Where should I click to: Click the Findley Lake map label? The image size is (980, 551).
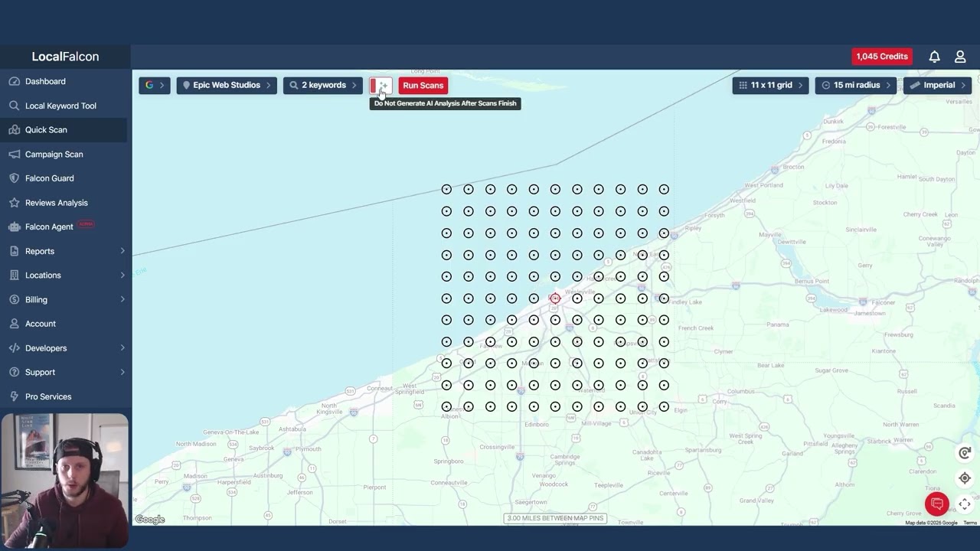coord(685,302)
